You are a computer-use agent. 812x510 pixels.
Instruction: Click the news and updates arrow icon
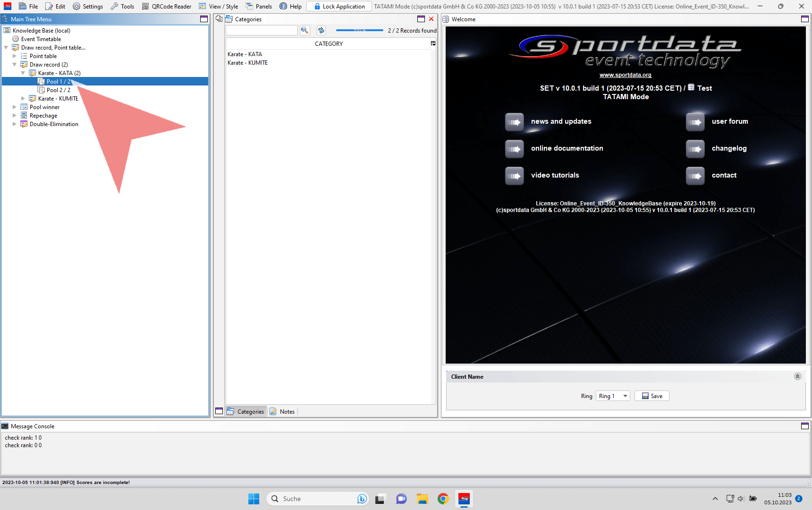[x=514, y=122]
